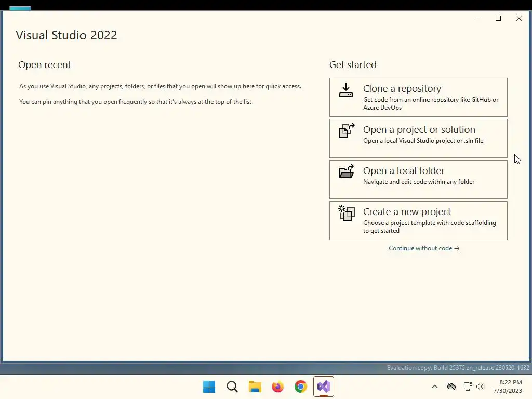532x399 pixels.
Task: Select the Open a project or solution title
Action: [419, 129]
